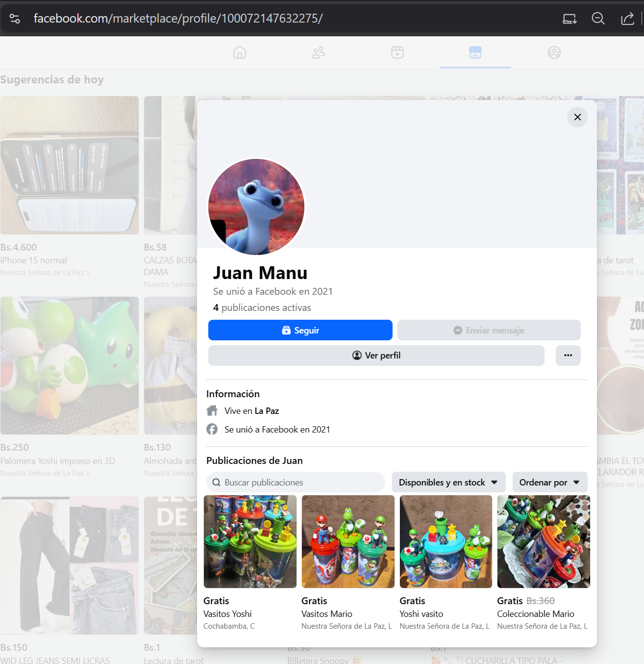Click the site settings icon in address bar

15,19
